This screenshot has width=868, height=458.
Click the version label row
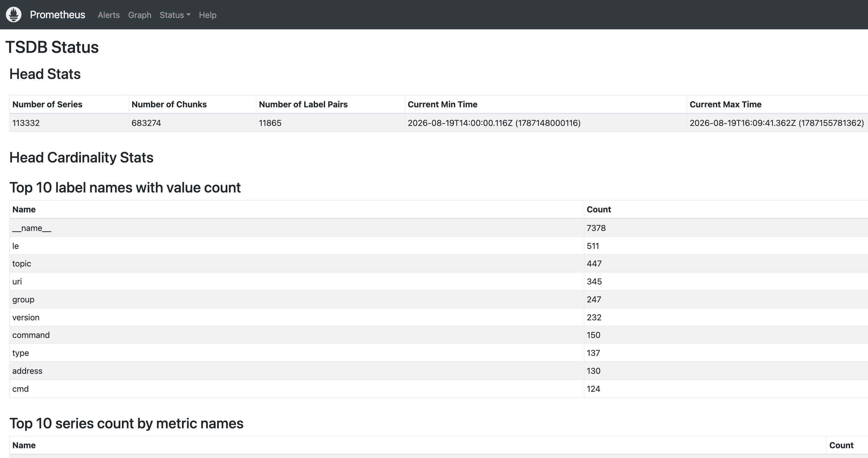point(439,317)
